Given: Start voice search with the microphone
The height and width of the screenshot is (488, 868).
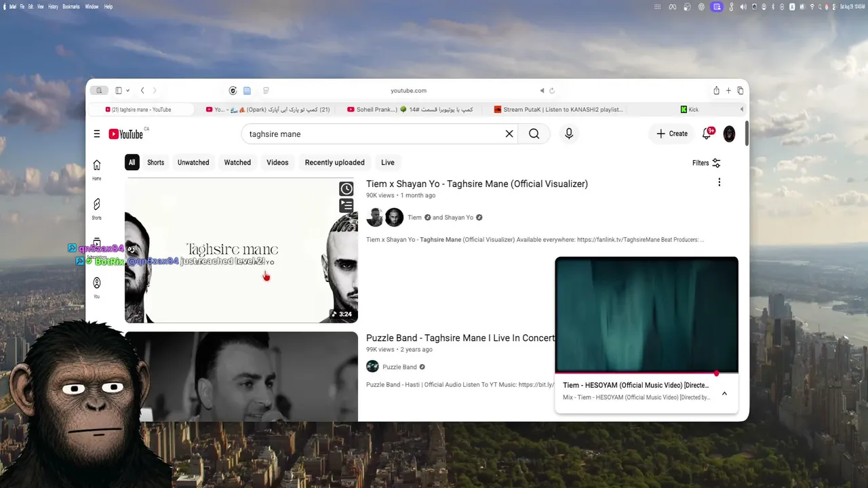Looking at the screenshot, I should [x=569, y=134].
